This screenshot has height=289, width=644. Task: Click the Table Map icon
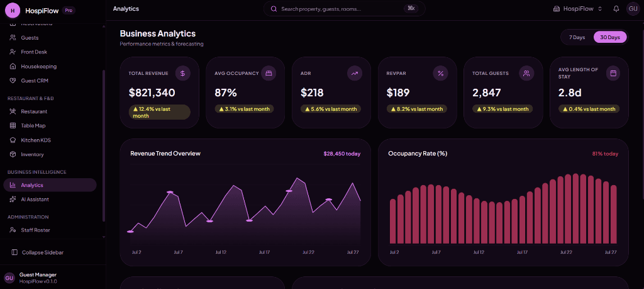pyautogui.click(x=13, y=126)
